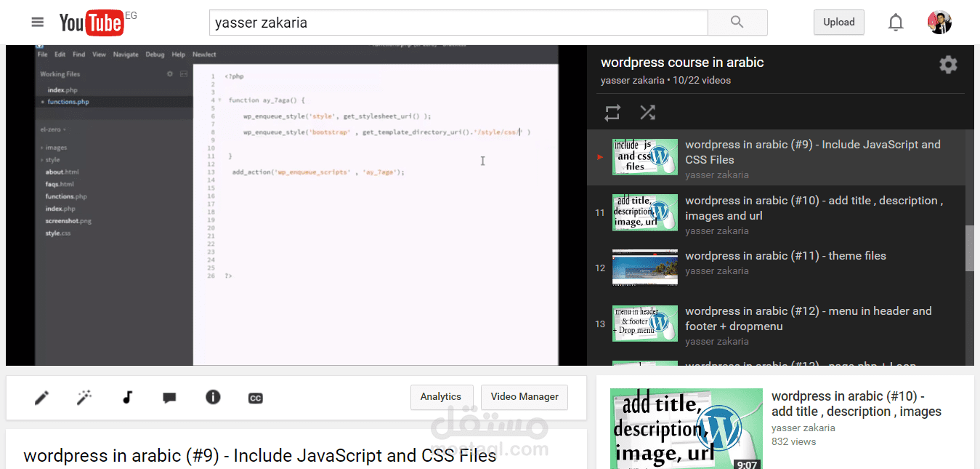Start a search with the magnifier icon
980x469 pixels.
point(737,22)
